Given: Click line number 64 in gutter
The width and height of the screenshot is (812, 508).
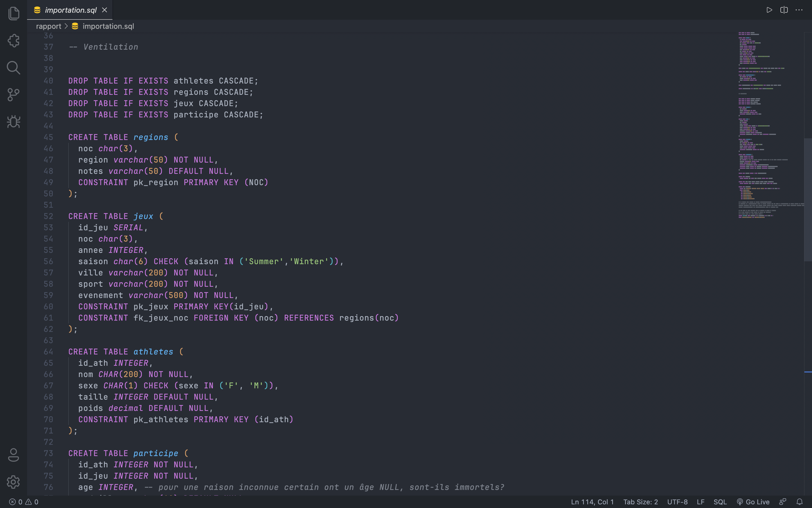Looking at the screenshot, I should click(48, 352).
